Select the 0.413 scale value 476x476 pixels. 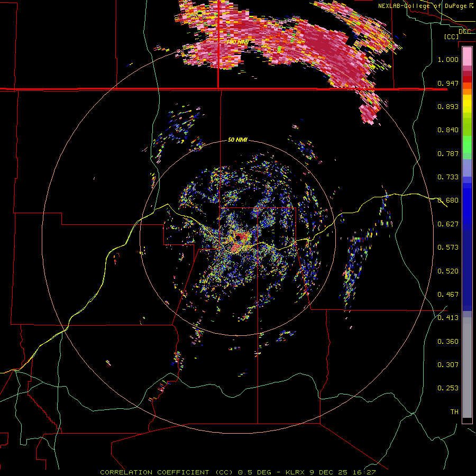tap(448, 318)
